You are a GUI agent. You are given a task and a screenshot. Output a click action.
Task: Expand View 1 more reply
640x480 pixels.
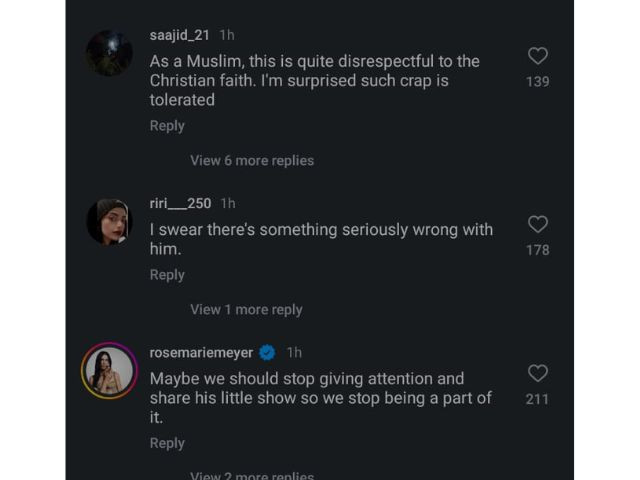tap(246, 309)
